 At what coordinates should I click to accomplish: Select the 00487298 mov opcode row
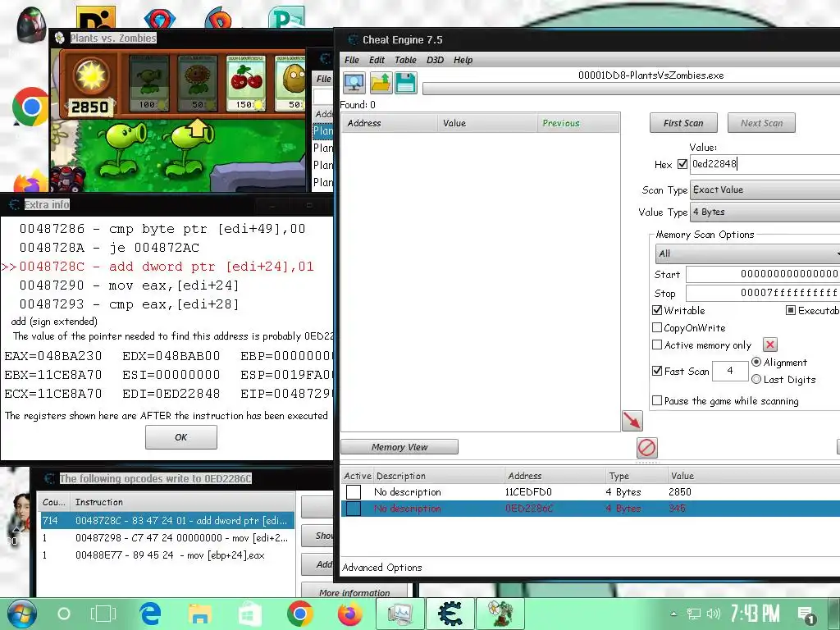167,538
